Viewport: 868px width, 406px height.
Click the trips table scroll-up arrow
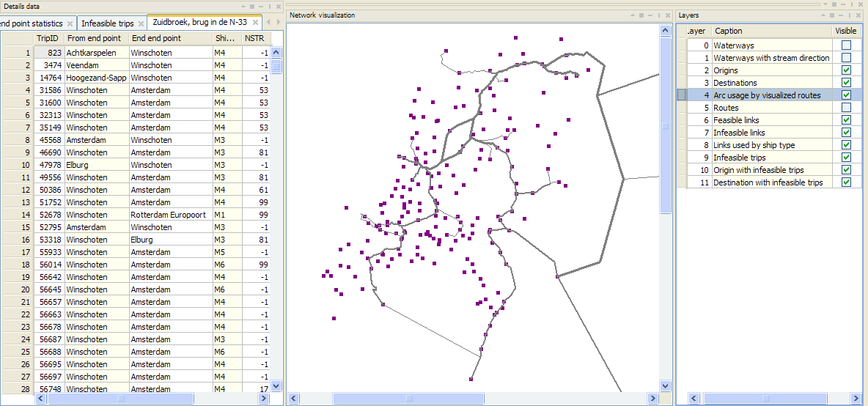click(x=276, y=53)
